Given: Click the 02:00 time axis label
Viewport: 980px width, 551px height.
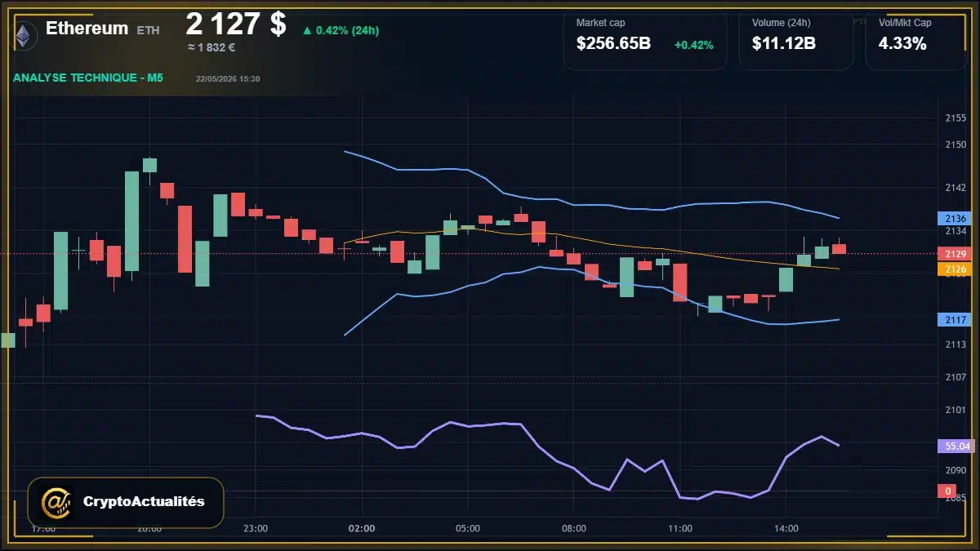Looking at the screenshot, I should [362, 528].
